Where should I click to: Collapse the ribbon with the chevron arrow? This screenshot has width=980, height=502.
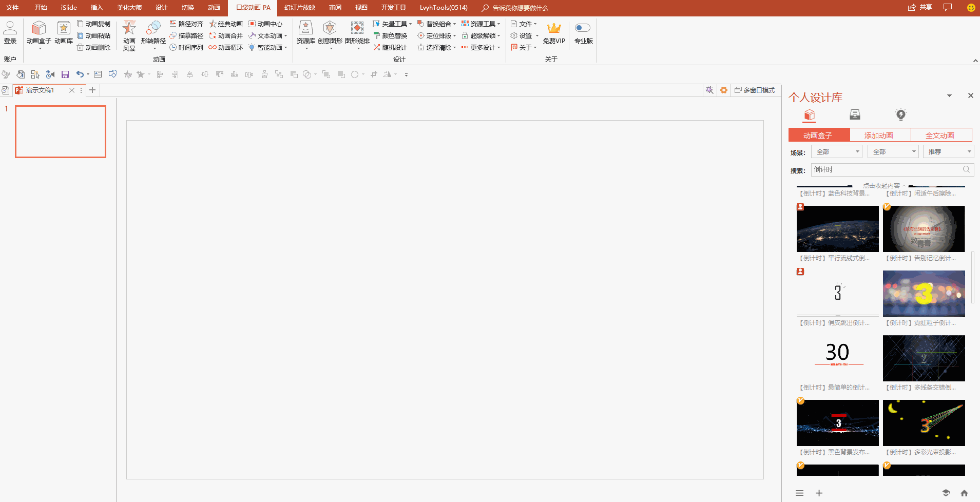975,61
